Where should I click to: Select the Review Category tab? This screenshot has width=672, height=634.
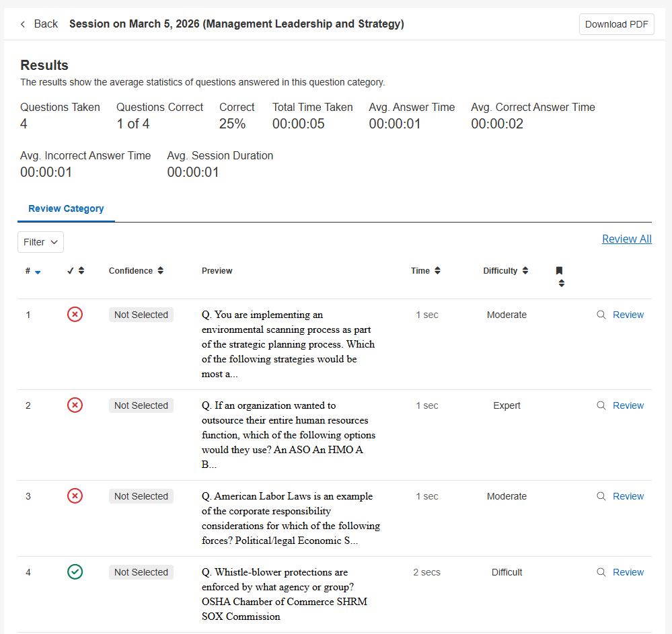66,208
